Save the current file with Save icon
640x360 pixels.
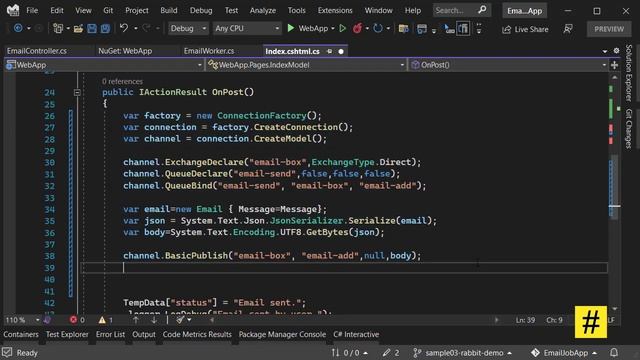92,29
